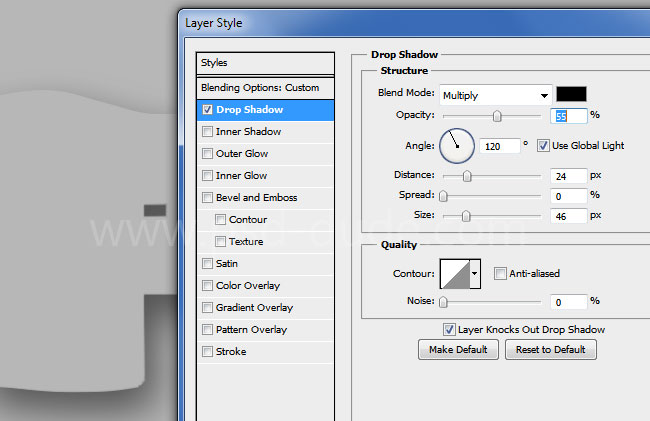Image resolution: width=650 pixels, height=421 pixels.
Task: Uncheck Layer Knocks Out Drop Shadow
Action: [449, 329]
